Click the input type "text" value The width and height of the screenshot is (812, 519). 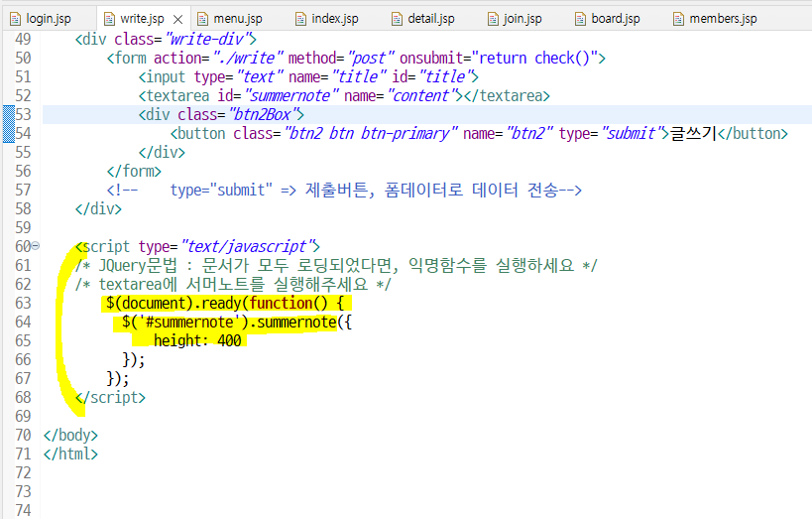pyautogui.click(x=260, y=76)
